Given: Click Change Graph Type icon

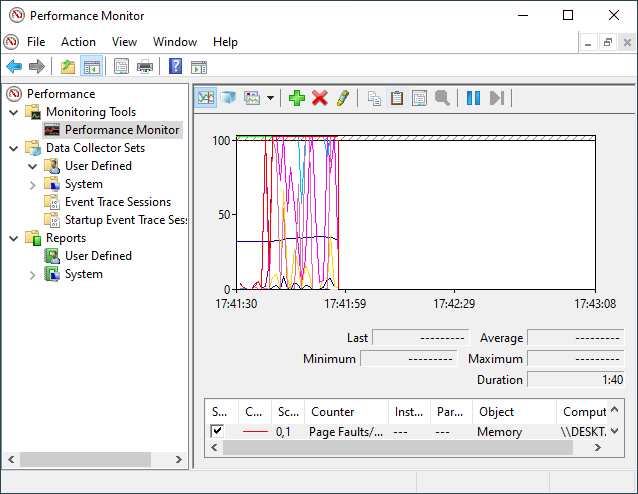Looking at the screenshot, I should pos(252,98).
